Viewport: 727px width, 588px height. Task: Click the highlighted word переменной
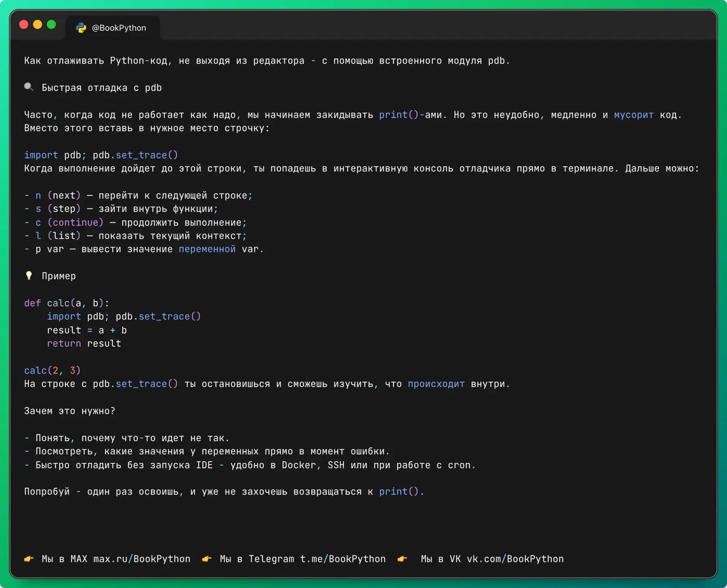coord(207,249)
